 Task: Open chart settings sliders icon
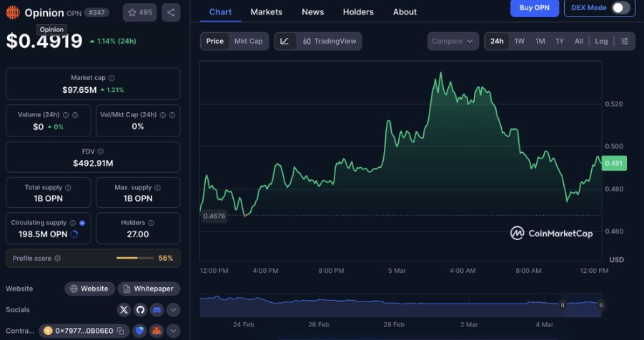[625, 41]
